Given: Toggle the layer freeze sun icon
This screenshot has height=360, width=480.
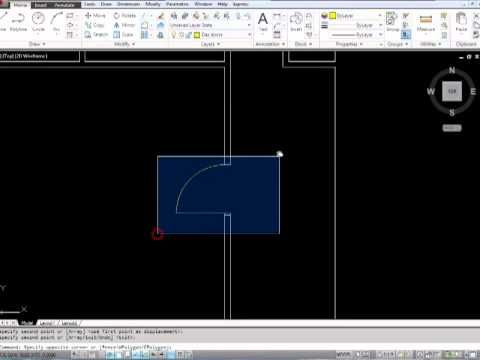Looking at the screenshot, I should coord(181,35).
